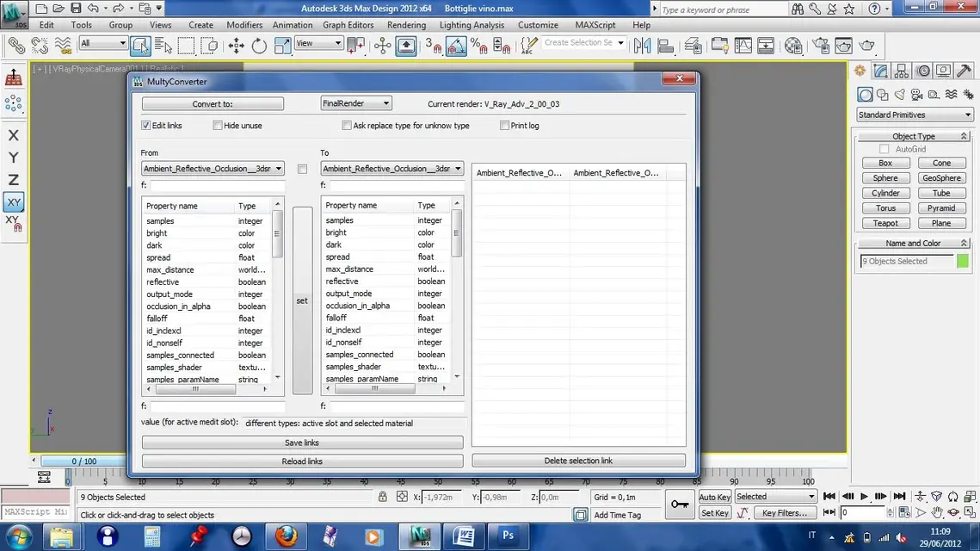Viewport: 980px width, 551px height.
Task: Open the To material type dropdown
Action: (391, 168)
